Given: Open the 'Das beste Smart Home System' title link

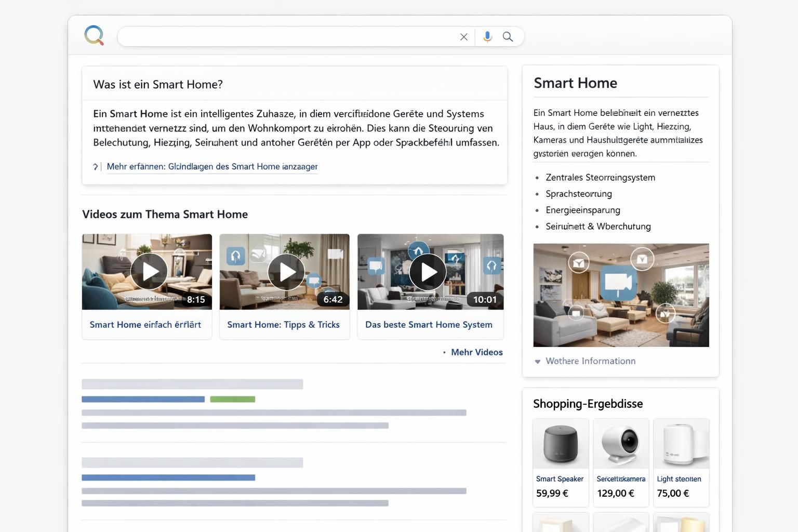Looking at the screenshot, I should coord(429,325).
